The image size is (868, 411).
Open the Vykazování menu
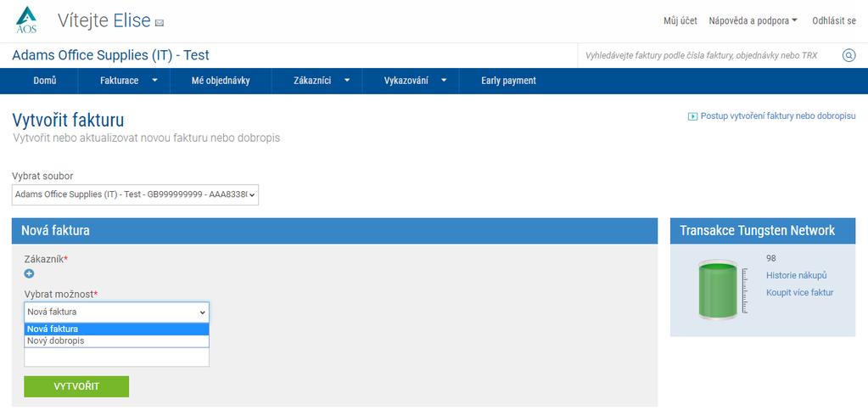[x=406, y=81]
